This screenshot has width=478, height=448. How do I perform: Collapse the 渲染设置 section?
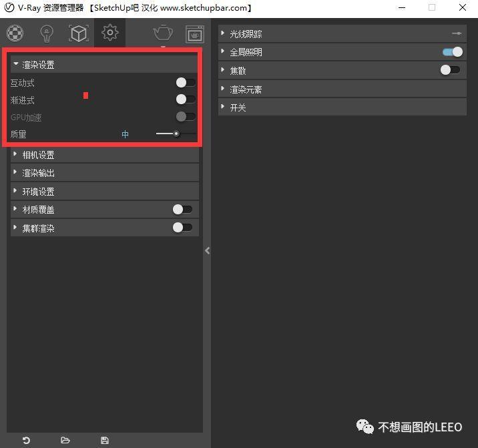105,64
